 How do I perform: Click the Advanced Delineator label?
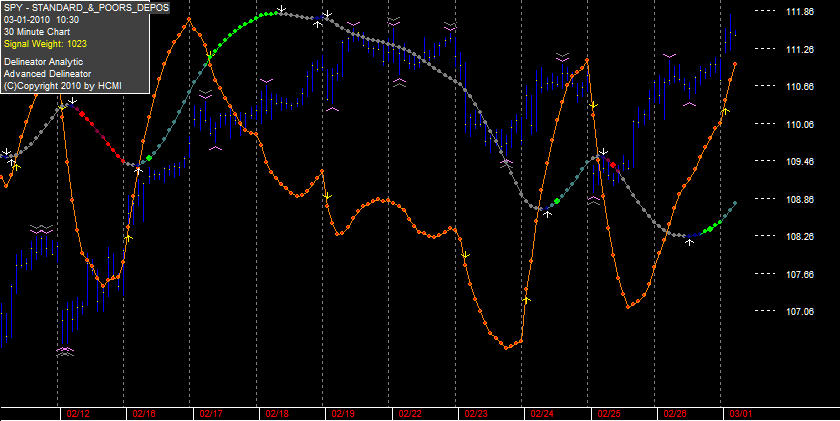coord(47,73)
